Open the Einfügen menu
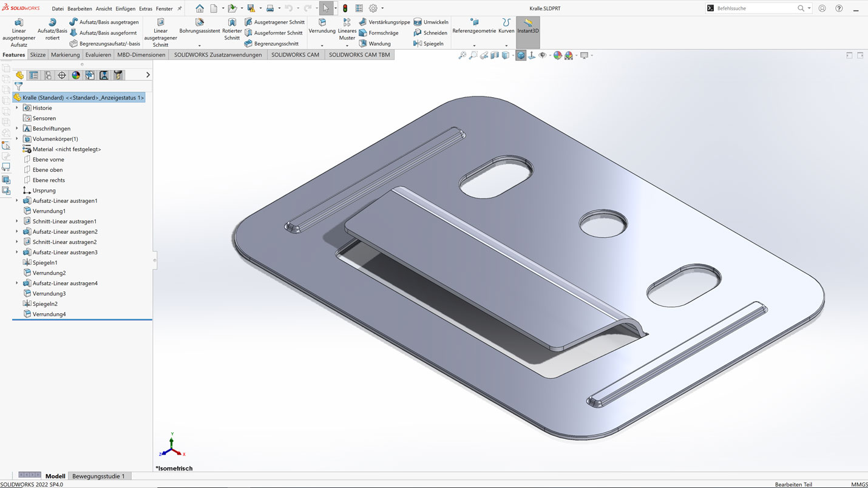This screenshot has height=488, width=868. coord(125,9)
